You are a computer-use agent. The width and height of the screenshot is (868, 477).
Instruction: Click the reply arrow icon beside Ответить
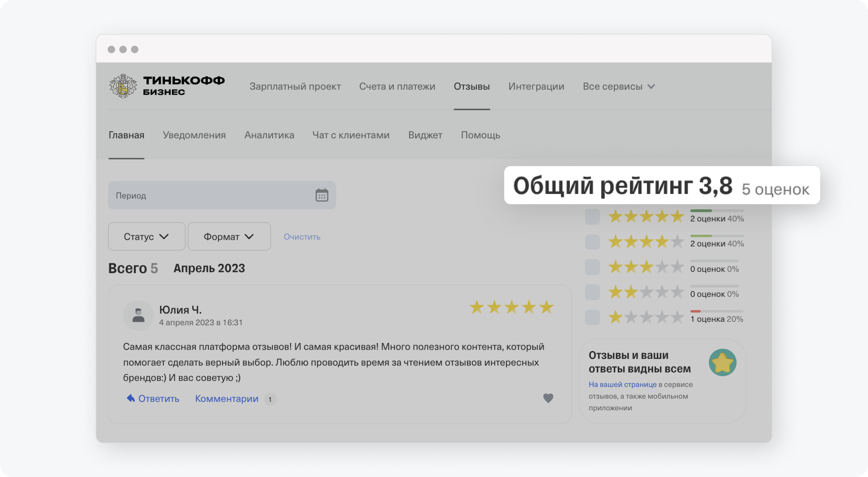131,398
